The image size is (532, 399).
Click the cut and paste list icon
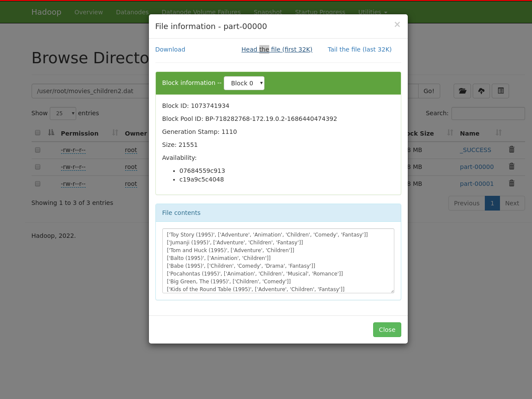pos(500,91)
